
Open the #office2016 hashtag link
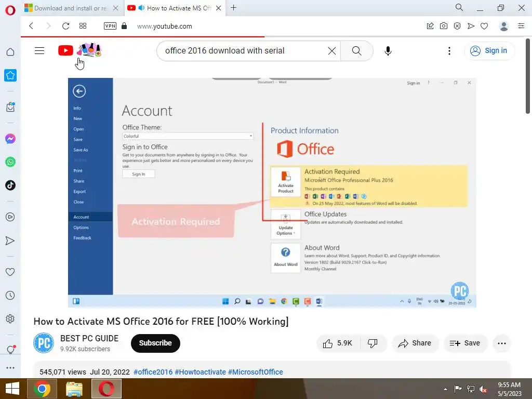tap(153, 372)
